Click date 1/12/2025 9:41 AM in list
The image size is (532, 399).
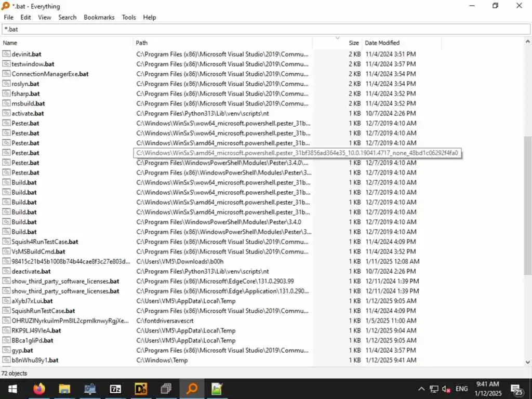(x=391, y=360)
